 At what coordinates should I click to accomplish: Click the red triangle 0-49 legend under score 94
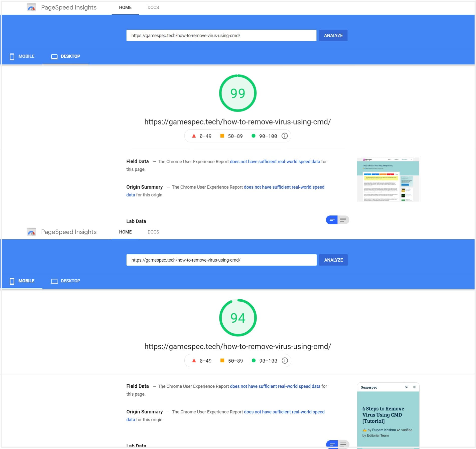(202, 361)
